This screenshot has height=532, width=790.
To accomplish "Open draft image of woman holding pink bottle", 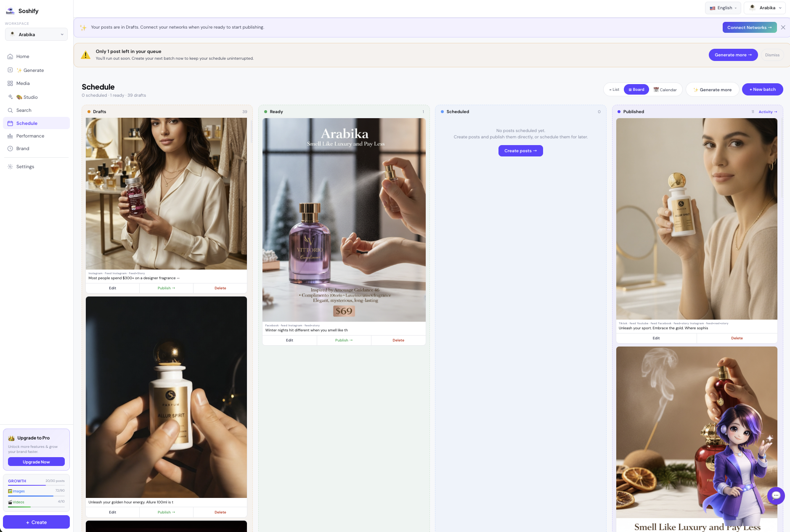I will coord(166,193).
